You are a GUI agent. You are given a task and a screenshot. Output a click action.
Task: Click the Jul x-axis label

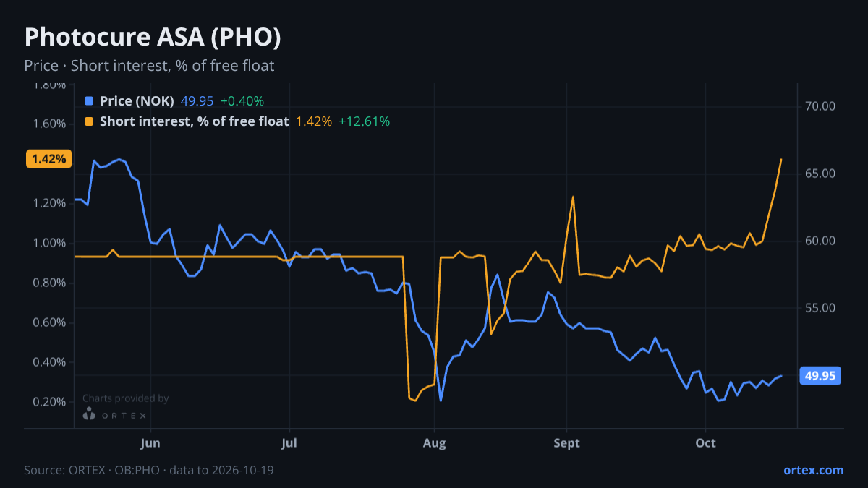coord(289,443)
